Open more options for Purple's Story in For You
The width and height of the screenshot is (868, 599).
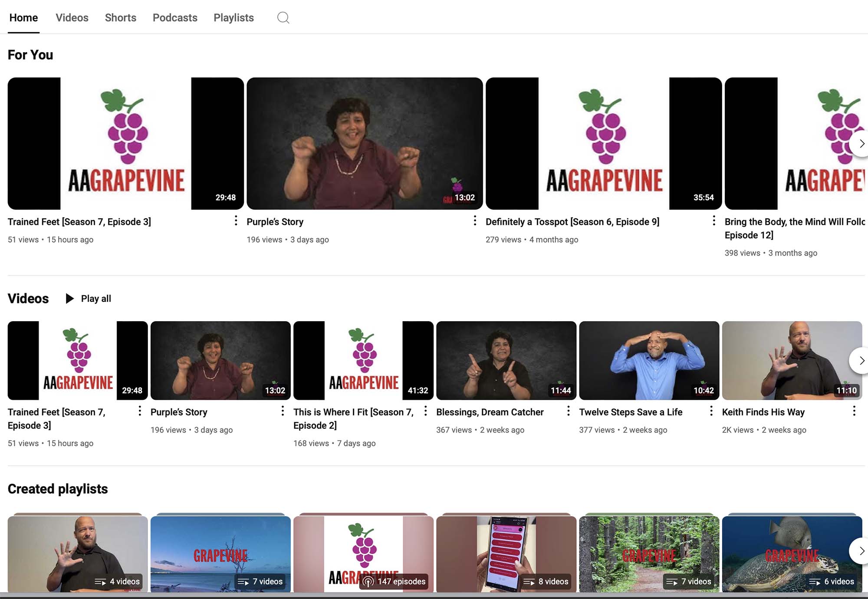[x=475, y=221]
